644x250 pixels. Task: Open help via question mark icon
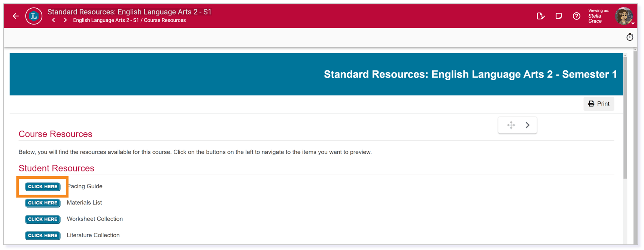point(576,16)
